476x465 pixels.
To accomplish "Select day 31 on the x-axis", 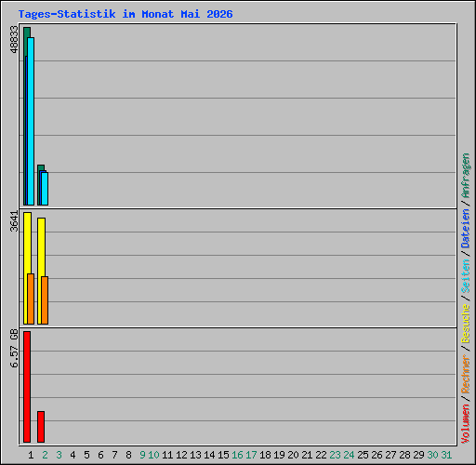I will pos(446,455).
